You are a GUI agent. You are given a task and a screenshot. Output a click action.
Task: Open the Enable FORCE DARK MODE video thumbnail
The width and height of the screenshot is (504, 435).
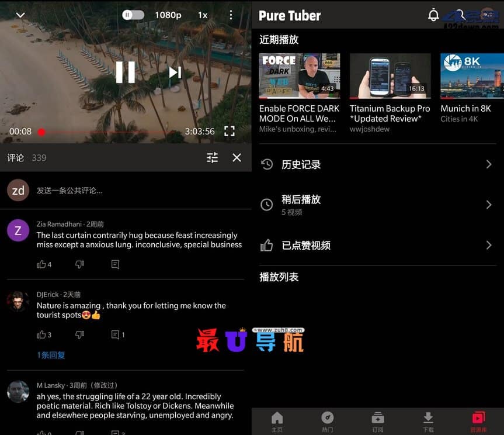click(299, 75)
